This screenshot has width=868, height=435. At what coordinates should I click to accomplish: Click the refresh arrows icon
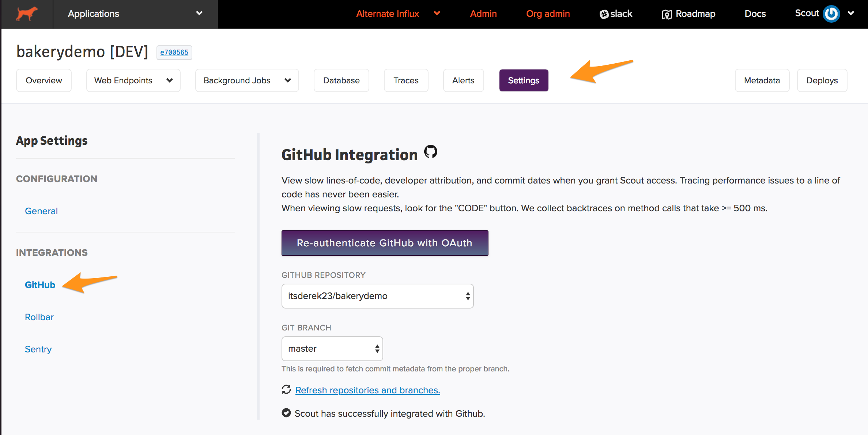point(286,390)
